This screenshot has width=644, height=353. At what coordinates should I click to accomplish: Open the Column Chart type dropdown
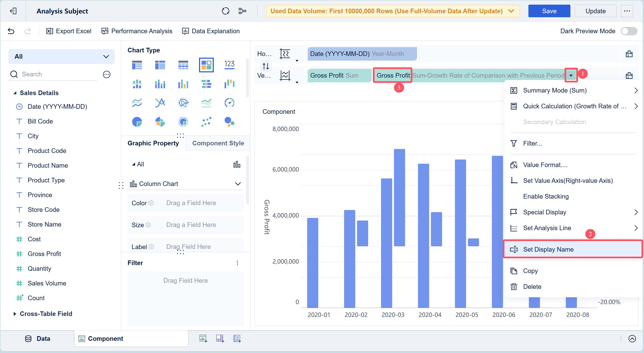tap(185, 184)
